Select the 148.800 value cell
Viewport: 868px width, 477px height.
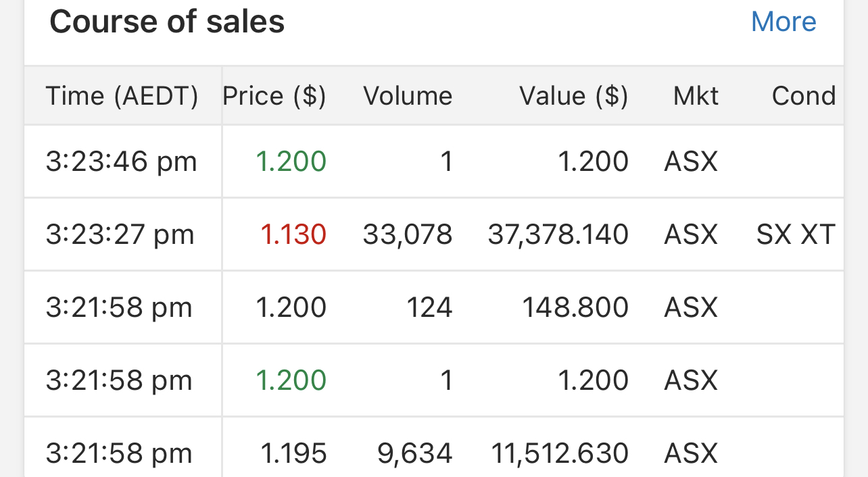tap(575, 307)
